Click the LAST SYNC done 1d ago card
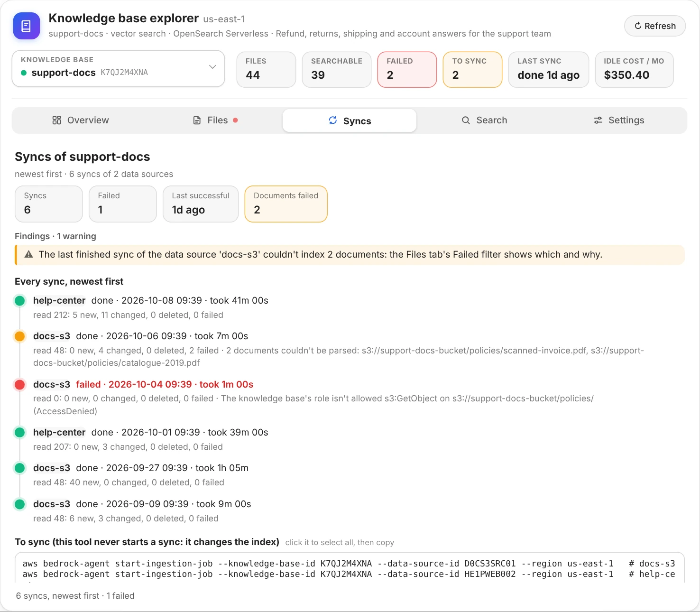700x612 pixels. coord(549,69)
